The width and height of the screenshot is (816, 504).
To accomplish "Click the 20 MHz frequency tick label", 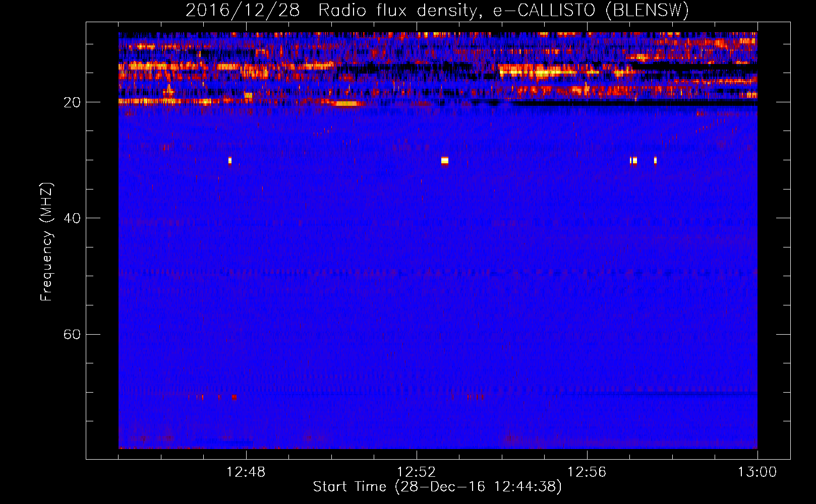I will tap(72, 102).
